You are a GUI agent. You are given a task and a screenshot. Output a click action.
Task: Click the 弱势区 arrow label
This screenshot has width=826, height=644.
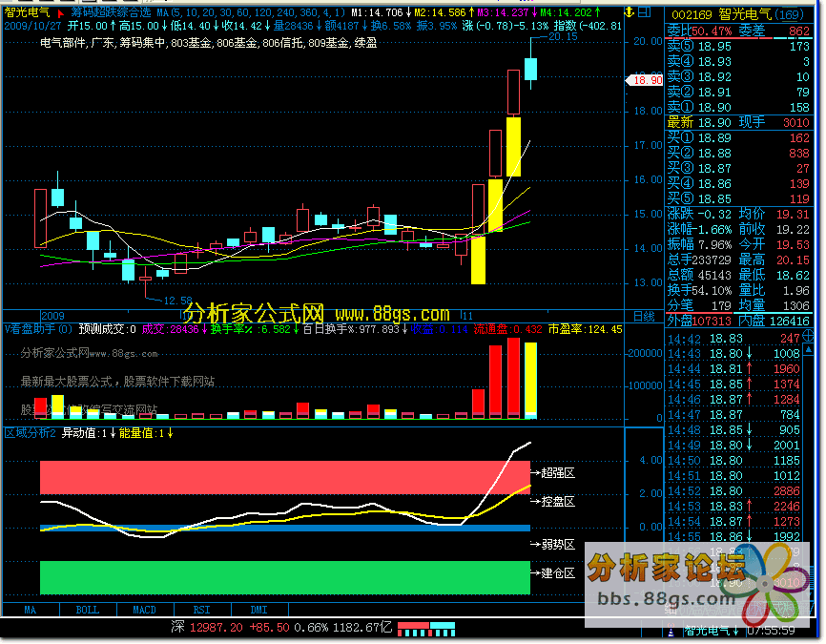point(554,545)
